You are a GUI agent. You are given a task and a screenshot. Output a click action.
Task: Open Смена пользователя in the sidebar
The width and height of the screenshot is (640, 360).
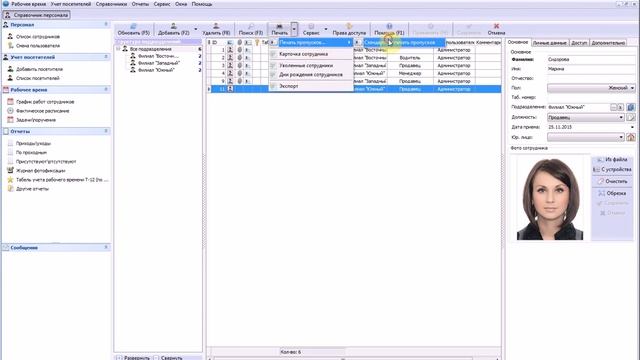click(x=38, y=46)
